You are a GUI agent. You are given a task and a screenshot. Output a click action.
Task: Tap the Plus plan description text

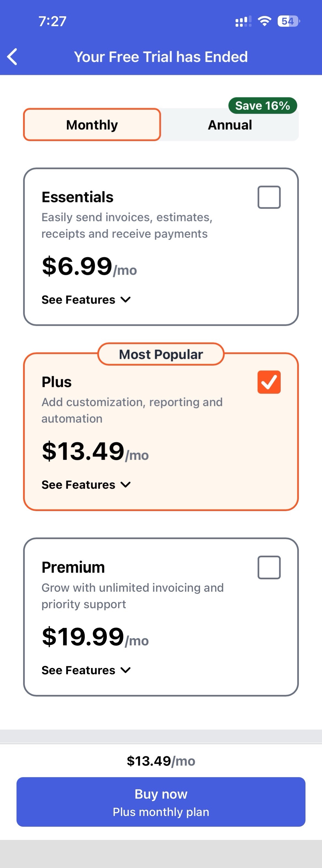pos(132,410)
